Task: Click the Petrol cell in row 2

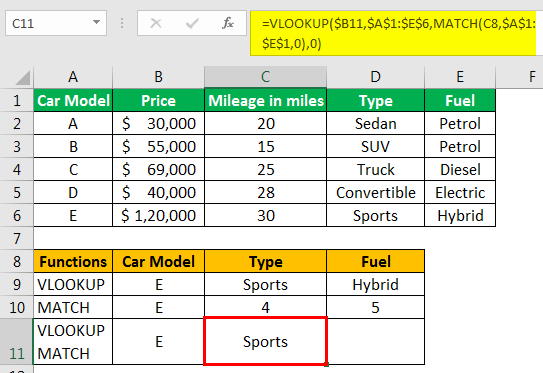Action: [x=460, y=123]
